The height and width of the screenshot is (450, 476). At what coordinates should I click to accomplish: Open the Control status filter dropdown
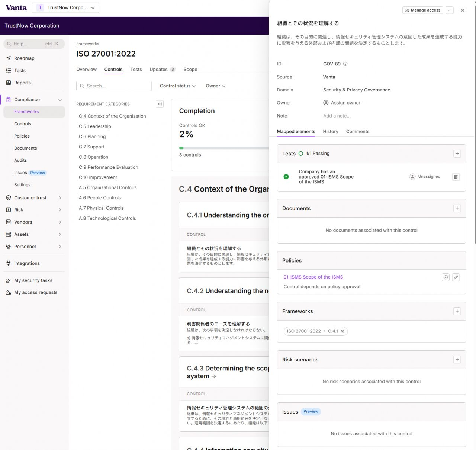tap(178, 86)
